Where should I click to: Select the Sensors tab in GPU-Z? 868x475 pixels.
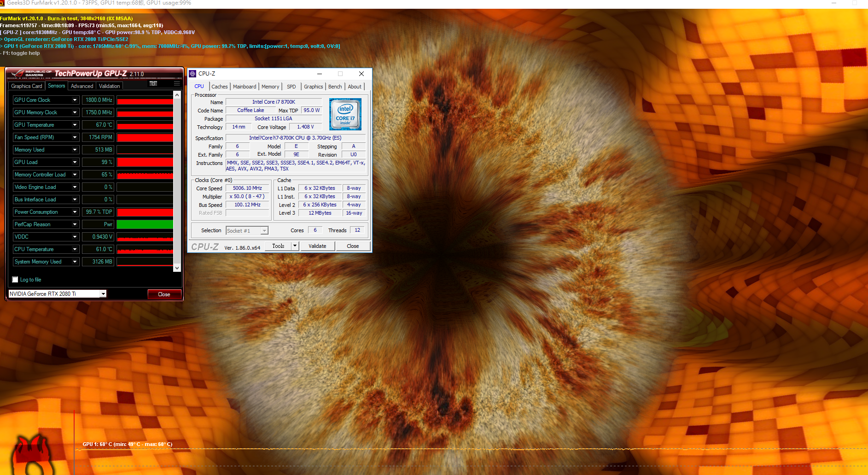[x=57, y=86]
